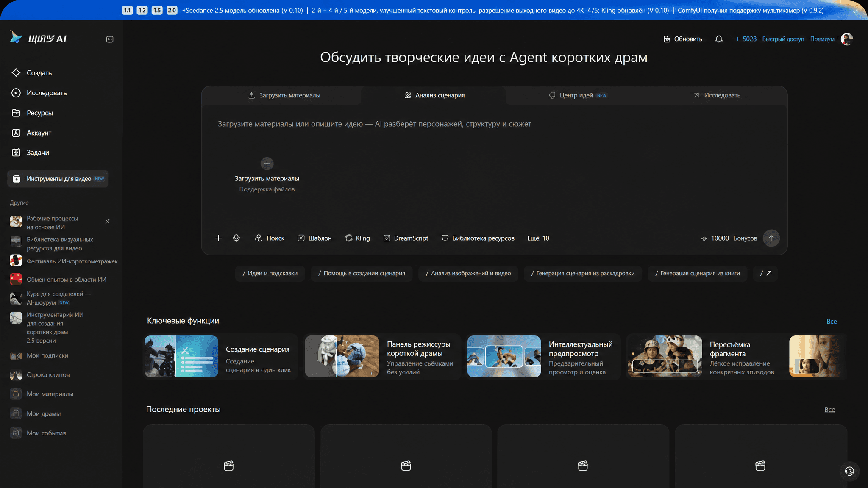Click the microphone voice input icon
The width and height of the screenshot is (868, 488).
click(x=236, y=238)
